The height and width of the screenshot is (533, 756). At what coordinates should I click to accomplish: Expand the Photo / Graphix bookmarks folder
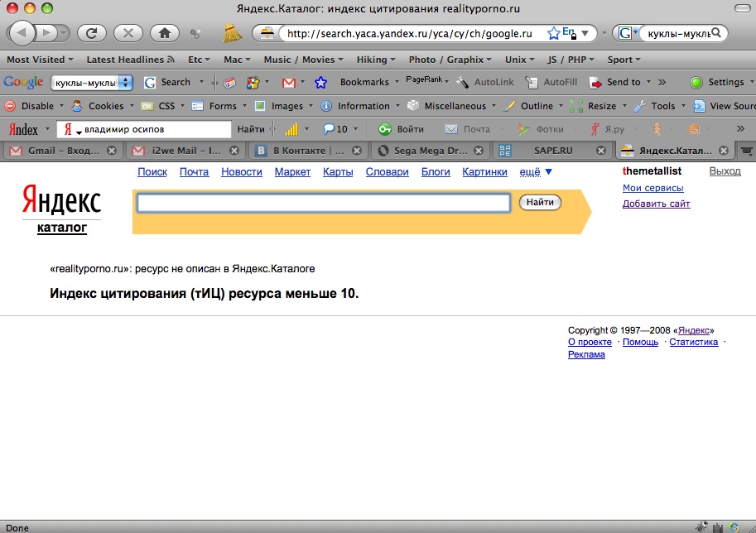450,60
